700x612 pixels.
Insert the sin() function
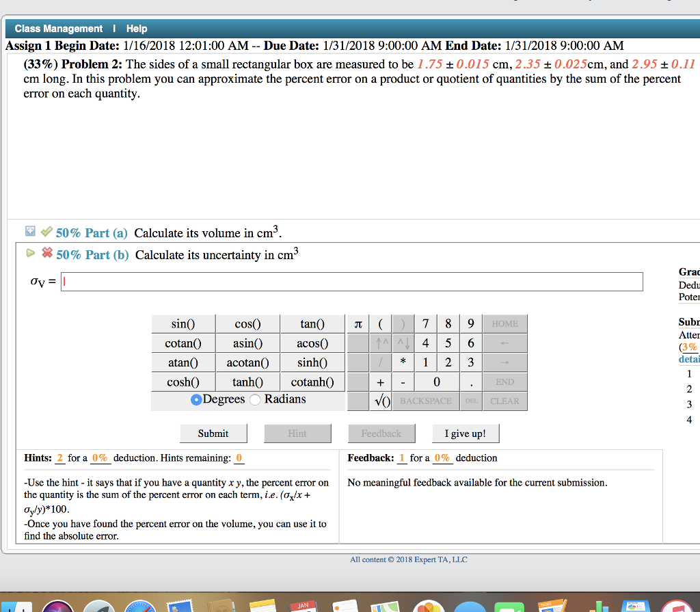(183, 324)
